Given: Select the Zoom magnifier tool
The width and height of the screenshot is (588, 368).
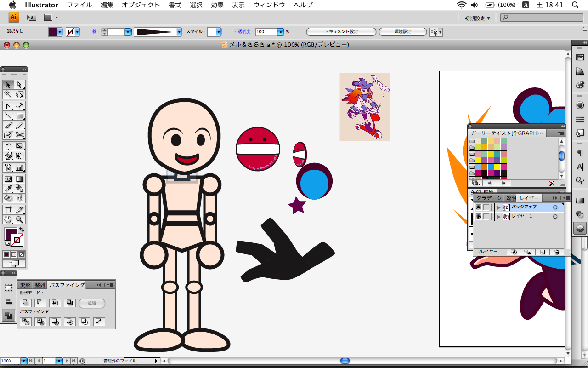Looking at the screenshot, I should coord(20,219).
